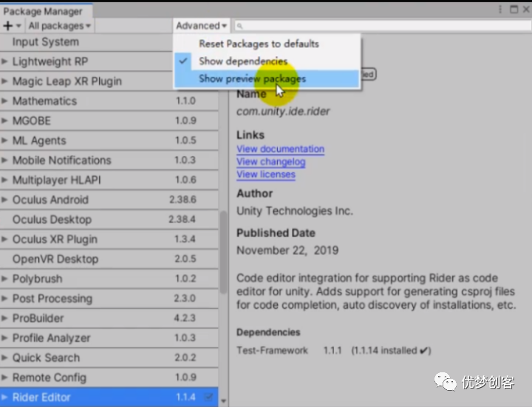Expand Profile Analyzer package versions
532x407 pixels.
click(x=4, y=338)
